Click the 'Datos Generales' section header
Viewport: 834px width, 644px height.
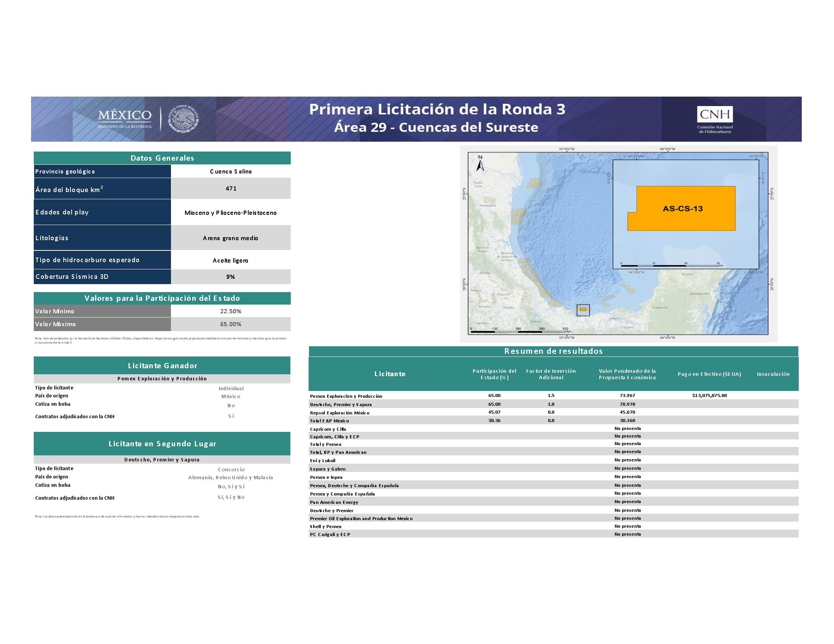tap(162, 158)
